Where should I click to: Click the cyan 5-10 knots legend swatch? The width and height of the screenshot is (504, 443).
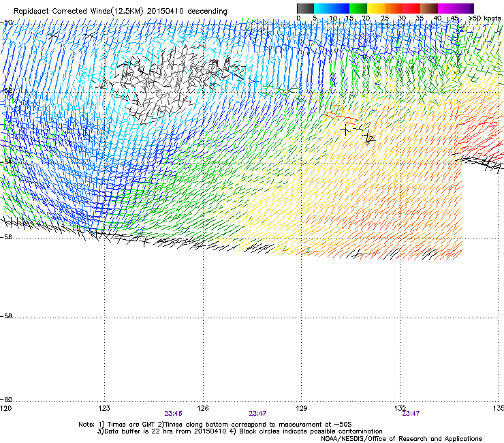pyautogui.click(x=323, y=8)
